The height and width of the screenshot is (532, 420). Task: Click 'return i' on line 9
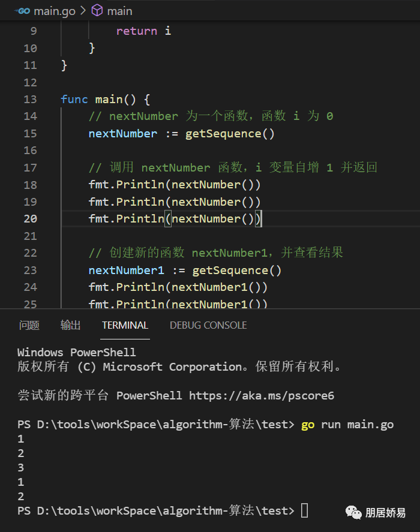click(x=143, y=31)
